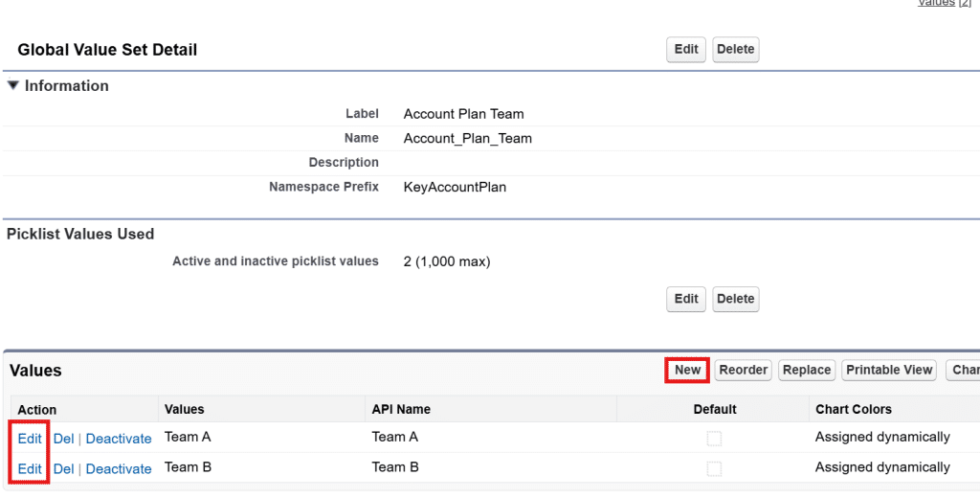
Task: Click Del link for Team B
Action: click(64, 468)
